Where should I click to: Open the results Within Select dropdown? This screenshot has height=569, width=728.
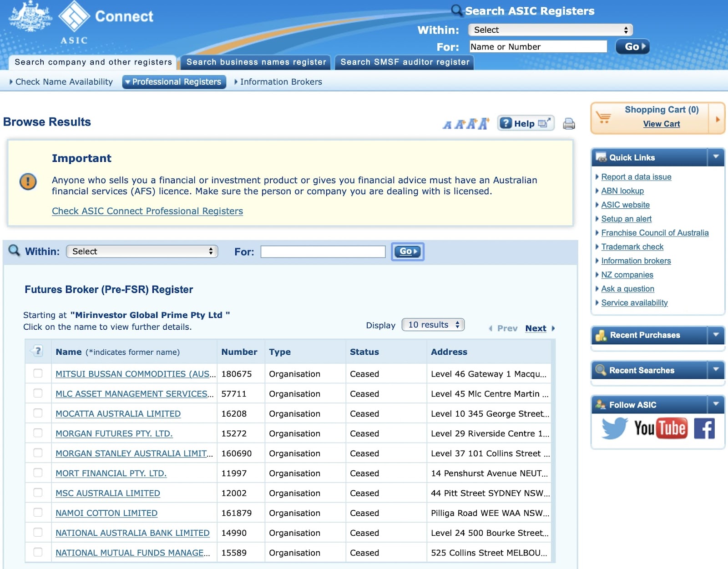click(142, 252)
